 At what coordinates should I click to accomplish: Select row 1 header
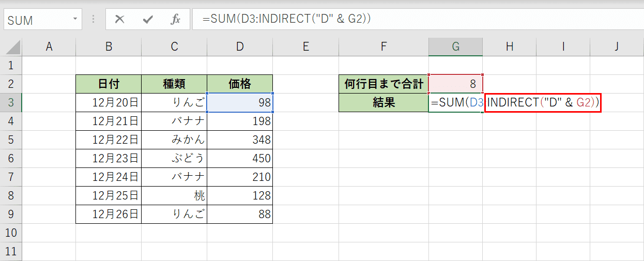[11, 65]
